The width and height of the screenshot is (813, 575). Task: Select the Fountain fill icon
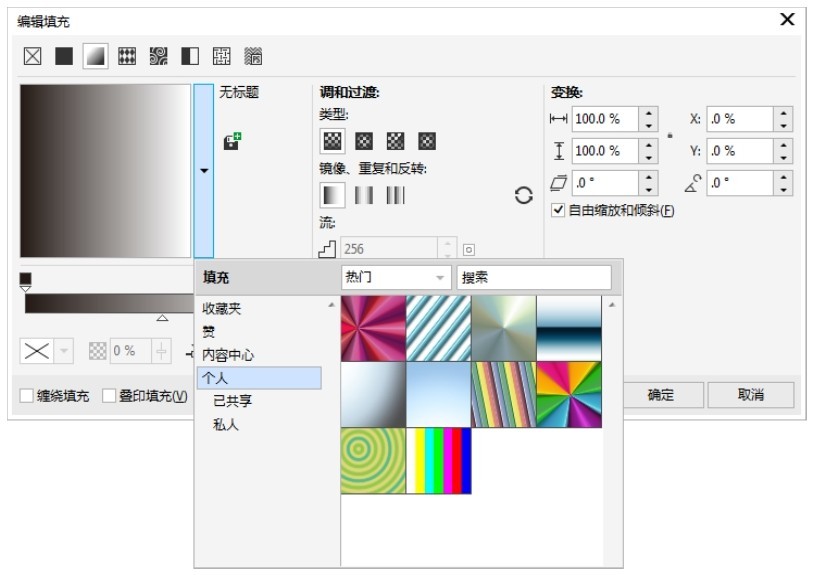click(x=95, y=56)
